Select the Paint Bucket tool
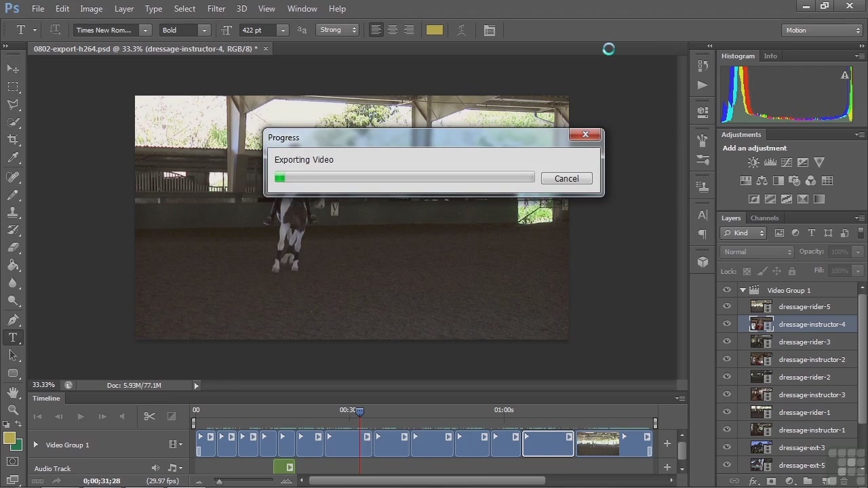868x488 pixels. click(13, 265)
